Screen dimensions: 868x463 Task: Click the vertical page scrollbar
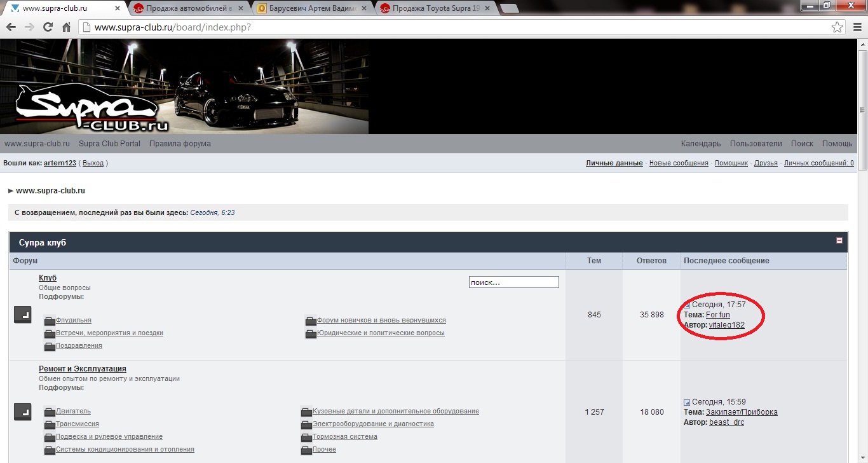point(862,254)
